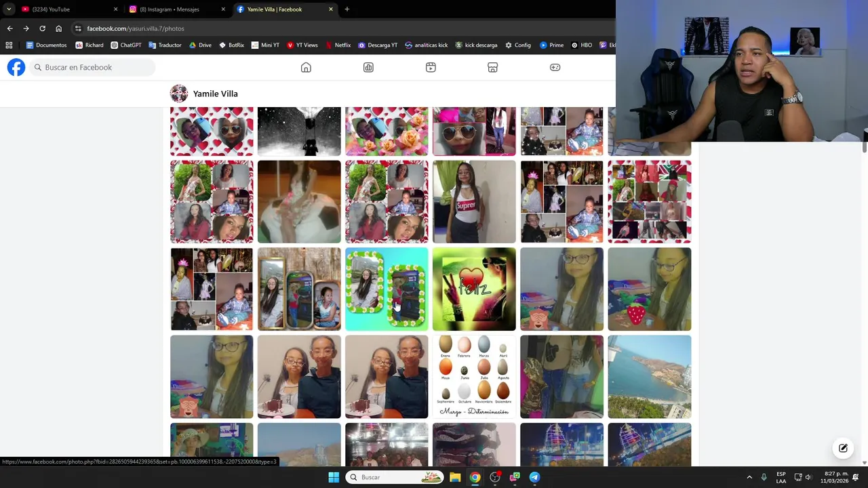Close the Instagram tab

pyautogui.click(x=223, y=9)
